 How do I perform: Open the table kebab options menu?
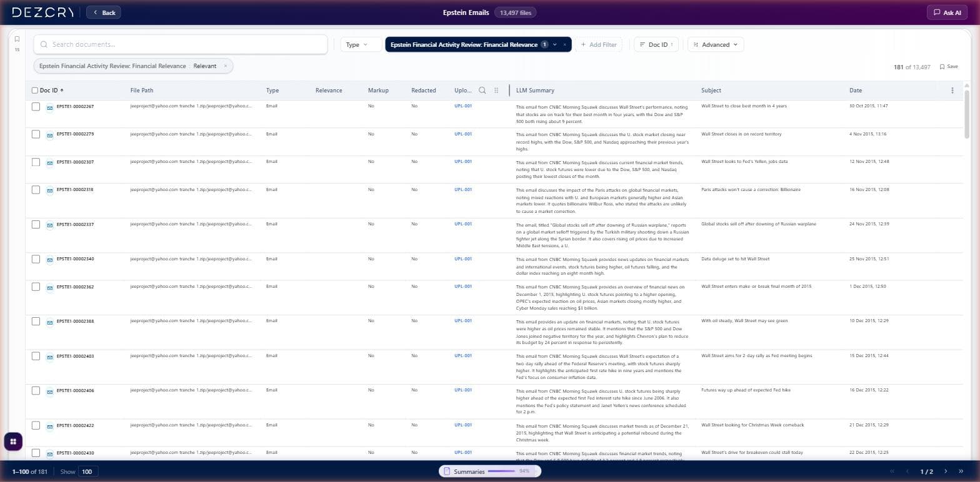pyautogui.click(x=952, y=91)
